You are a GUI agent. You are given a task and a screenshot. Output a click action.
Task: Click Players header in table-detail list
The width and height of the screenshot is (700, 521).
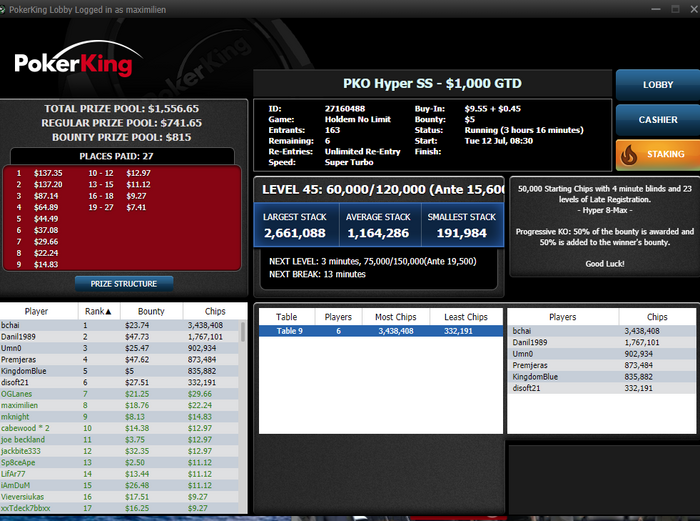(562, 317)
